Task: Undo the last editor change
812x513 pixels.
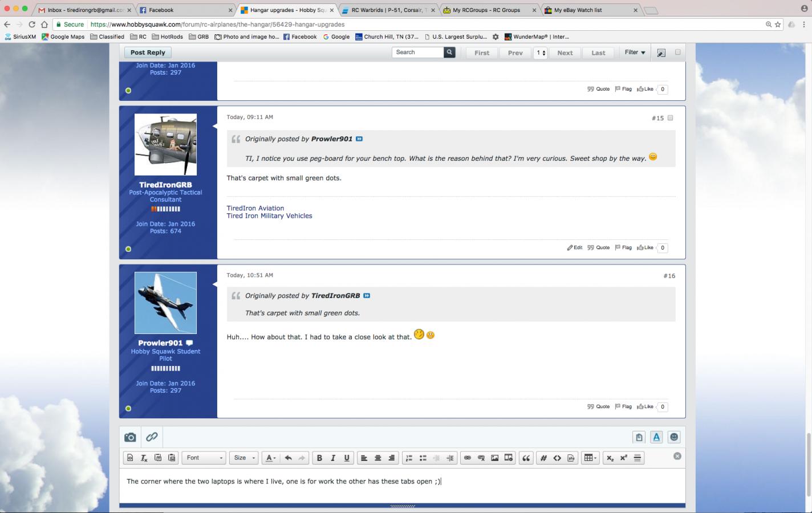Action: (x=289, y=458)
